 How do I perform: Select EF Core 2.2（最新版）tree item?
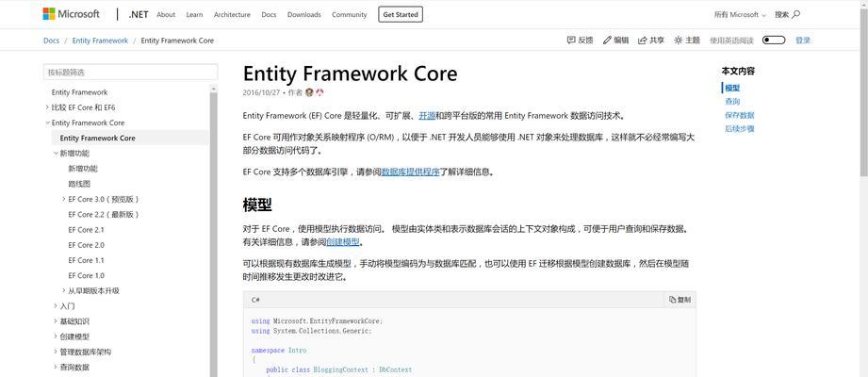104,214
